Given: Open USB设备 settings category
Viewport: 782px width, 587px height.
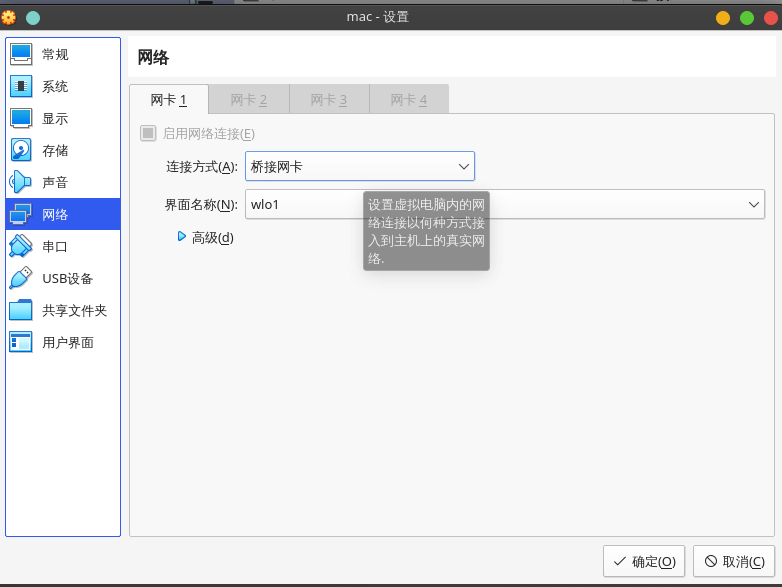Looking at the screenshot, I should (x=63, y=278).
